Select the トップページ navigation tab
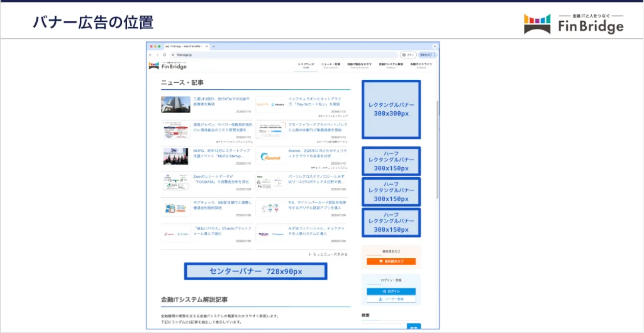644x333 pixels. [306, 65]
